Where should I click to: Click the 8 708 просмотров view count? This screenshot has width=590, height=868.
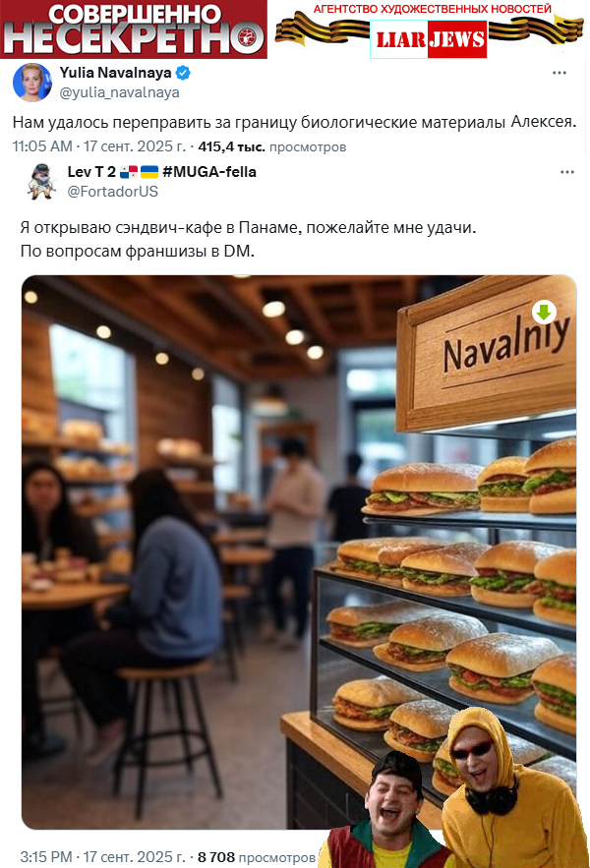(257, 857)
